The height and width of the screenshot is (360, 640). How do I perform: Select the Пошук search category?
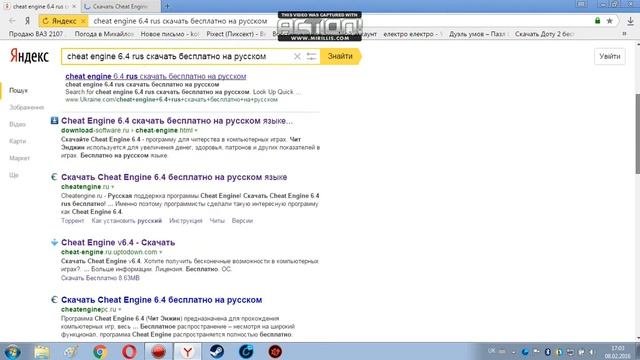click(18, 90)
